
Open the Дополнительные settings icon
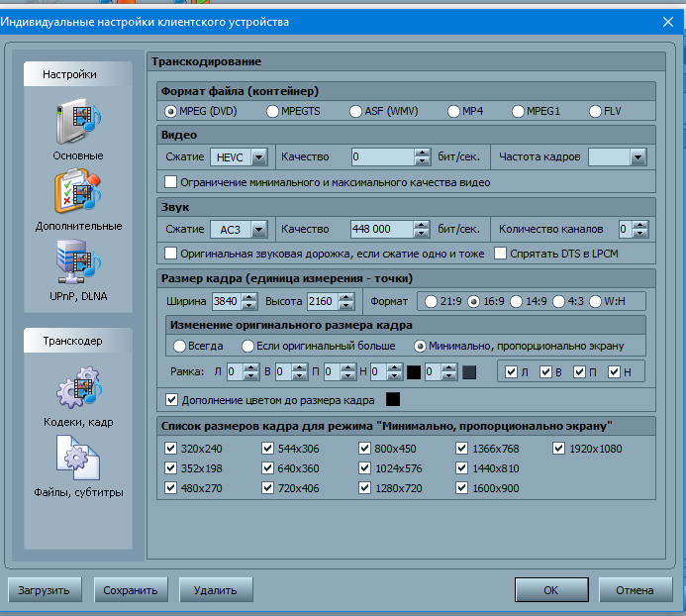(x=78, y=192)
